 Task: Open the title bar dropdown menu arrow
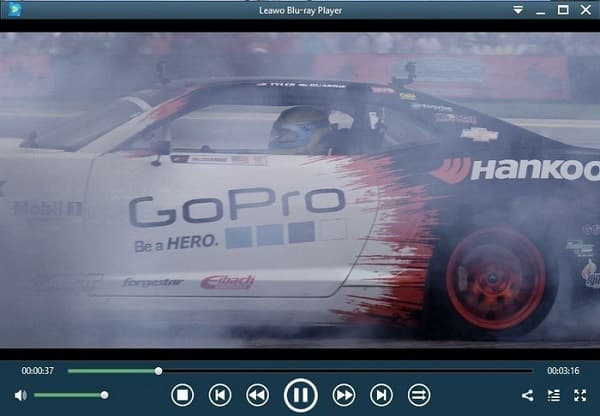click(x=518, y=10)
